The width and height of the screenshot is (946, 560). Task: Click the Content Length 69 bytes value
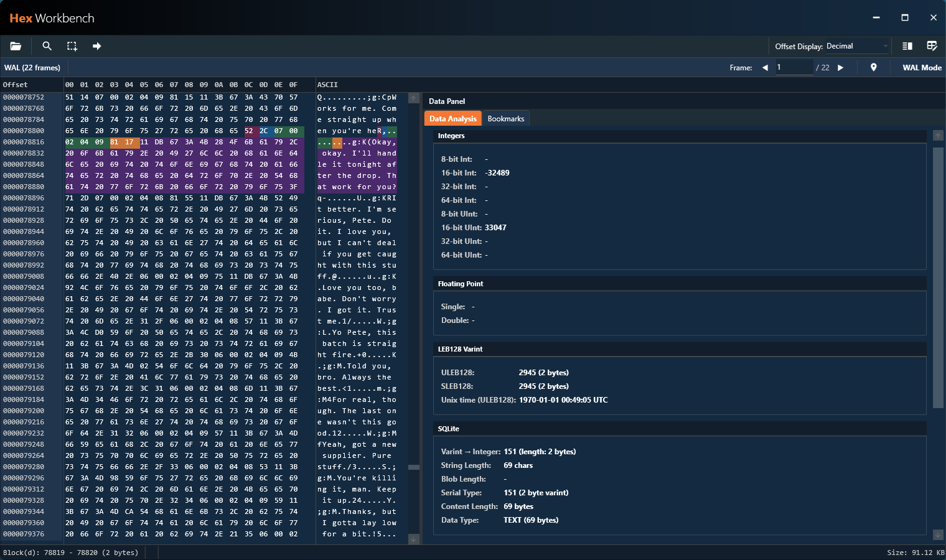pos(518,506)
